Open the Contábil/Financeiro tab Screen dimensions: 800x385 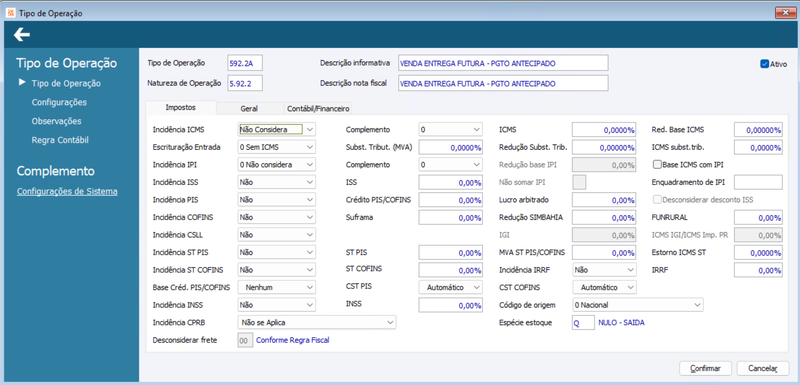point(318,109)
